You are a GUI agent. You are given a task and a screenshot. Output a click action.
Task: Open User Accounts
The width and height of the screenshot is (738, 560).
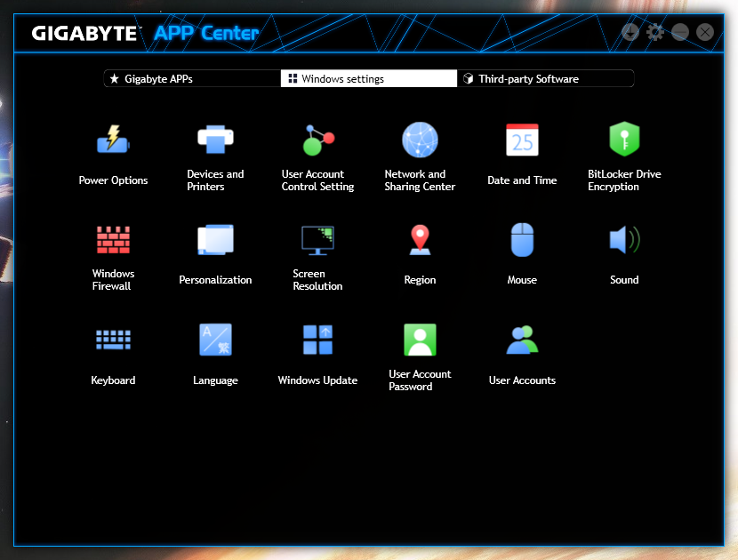click(x=522, y=340)
